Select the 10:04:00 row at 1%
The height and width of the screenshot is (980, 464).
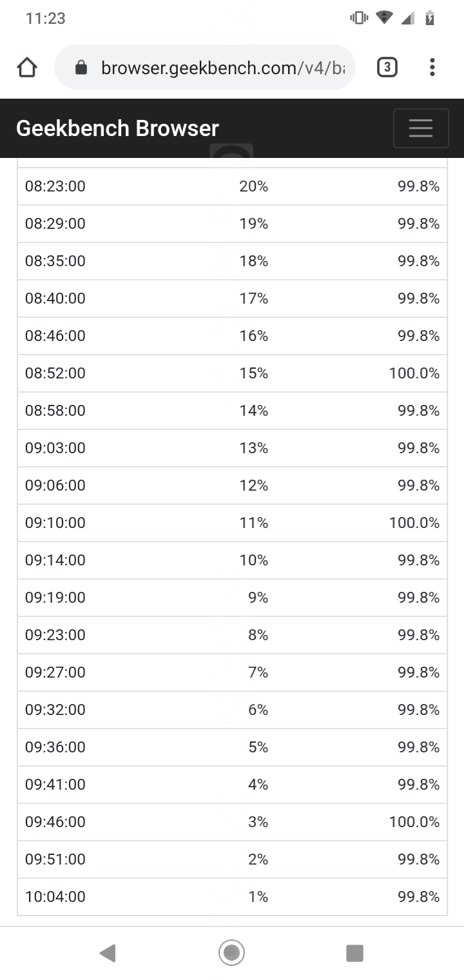click(x=232, y=897)
